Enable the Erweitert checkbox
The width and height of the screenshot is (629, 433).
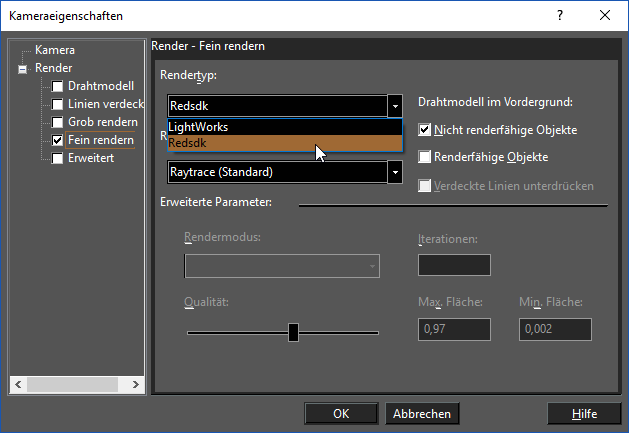point(58,158)
